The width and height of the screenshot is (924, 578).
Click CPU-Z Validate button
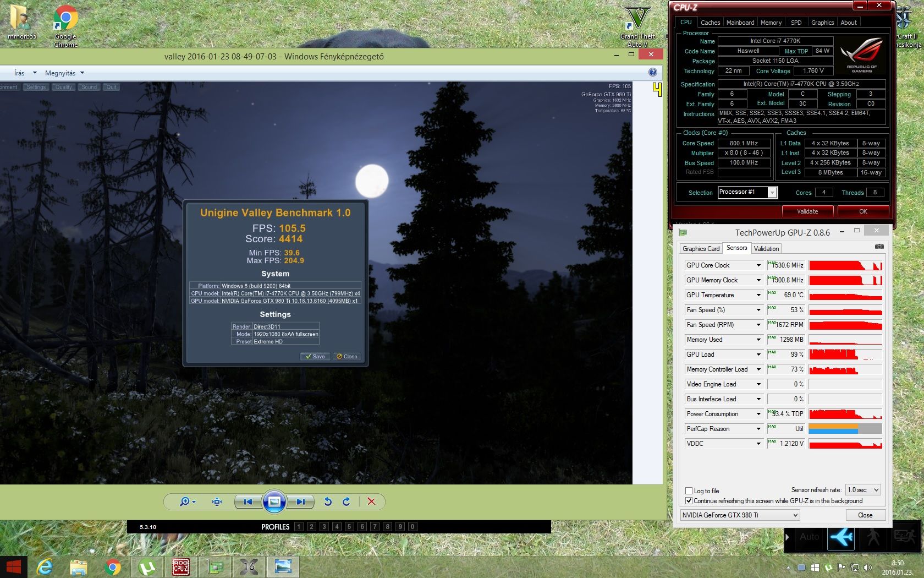click(x=807, y=211)
